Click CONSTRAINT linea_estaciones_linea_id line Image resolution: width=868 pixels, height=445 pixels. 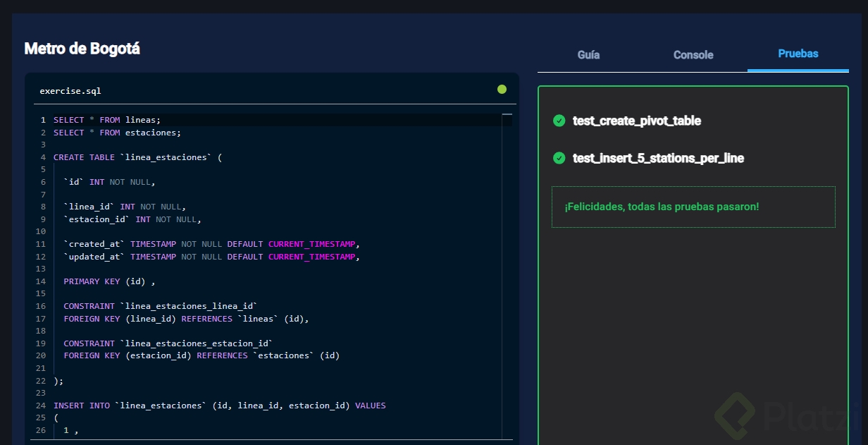(x=161, y=306)
